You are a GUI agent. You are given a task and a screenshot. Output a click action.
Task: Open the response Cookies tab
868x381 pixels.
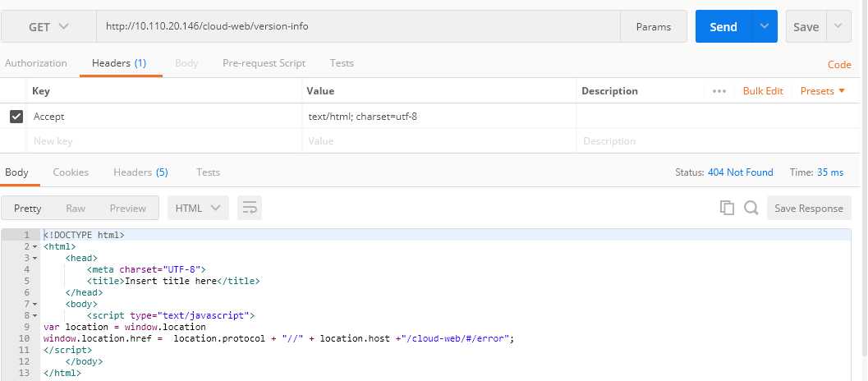71,172
